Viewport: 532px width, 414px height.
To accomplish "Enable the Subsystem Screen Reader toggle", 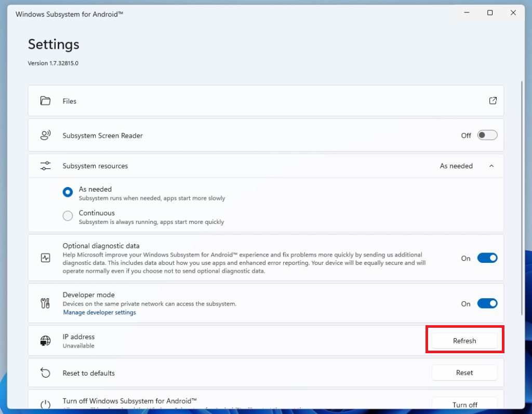I will tap(487, 136).
